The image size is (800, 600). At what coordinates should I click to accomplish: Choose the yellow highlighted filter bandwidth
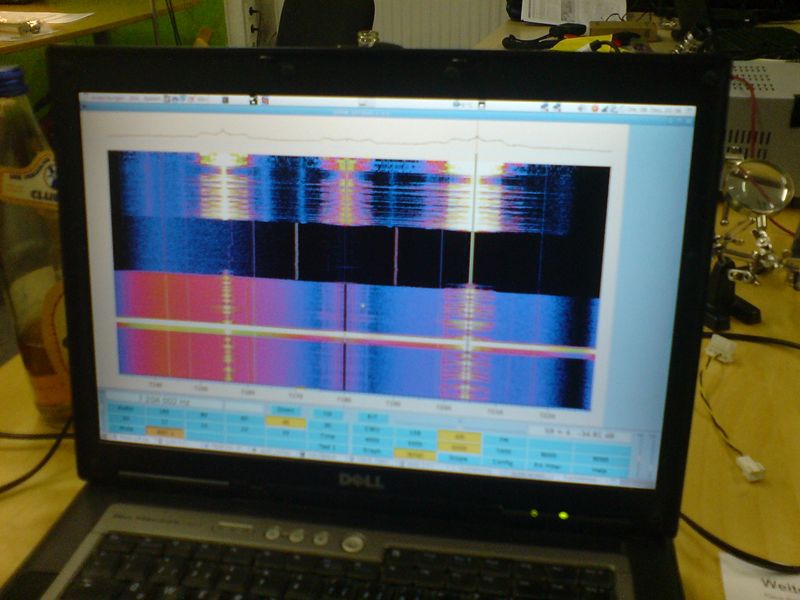tap(459, 447)
